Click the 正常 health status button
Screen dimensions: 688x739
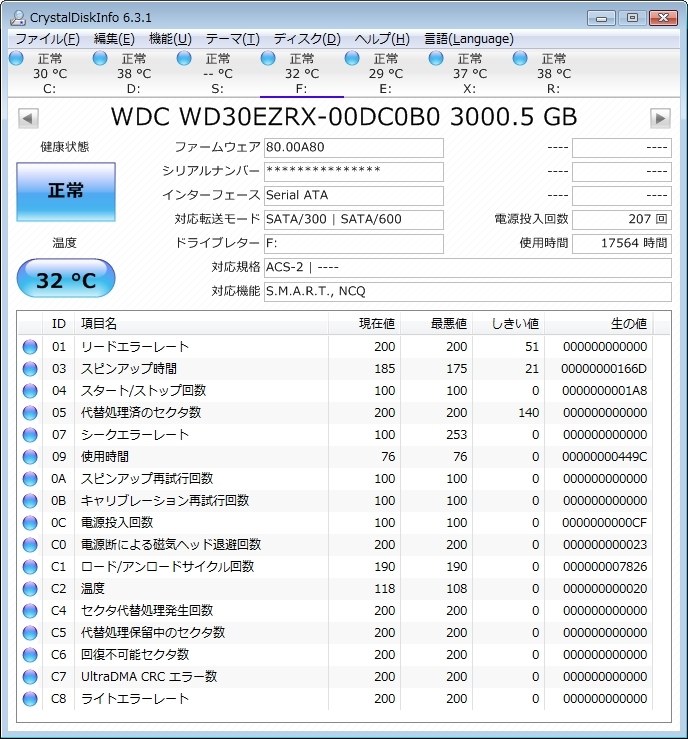point(66,191)
